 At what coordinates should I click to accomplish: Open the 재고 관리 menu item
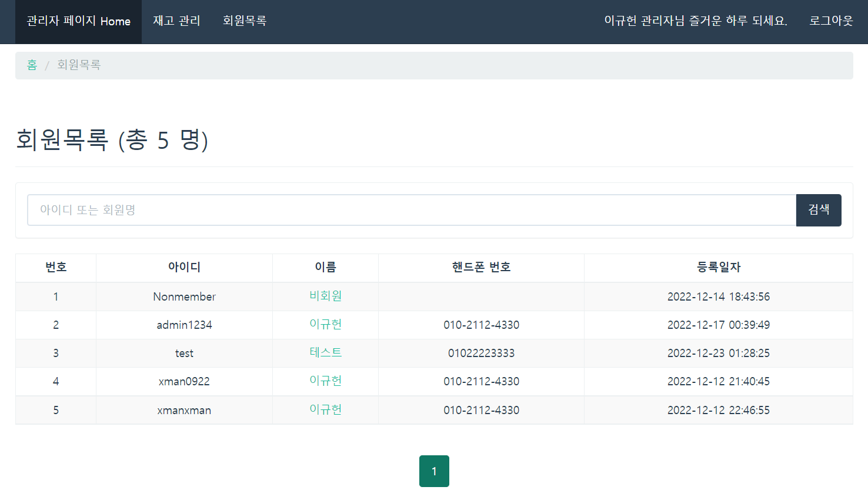pyautogui.click(x=176, y=21)
